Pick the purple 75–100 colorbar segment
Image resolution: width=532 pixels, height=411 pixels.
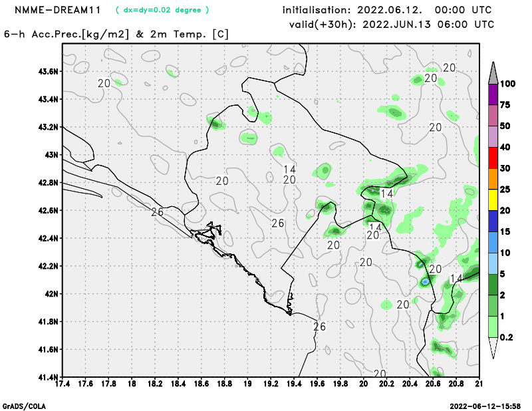pyautogui.click(x=493, y=94)
